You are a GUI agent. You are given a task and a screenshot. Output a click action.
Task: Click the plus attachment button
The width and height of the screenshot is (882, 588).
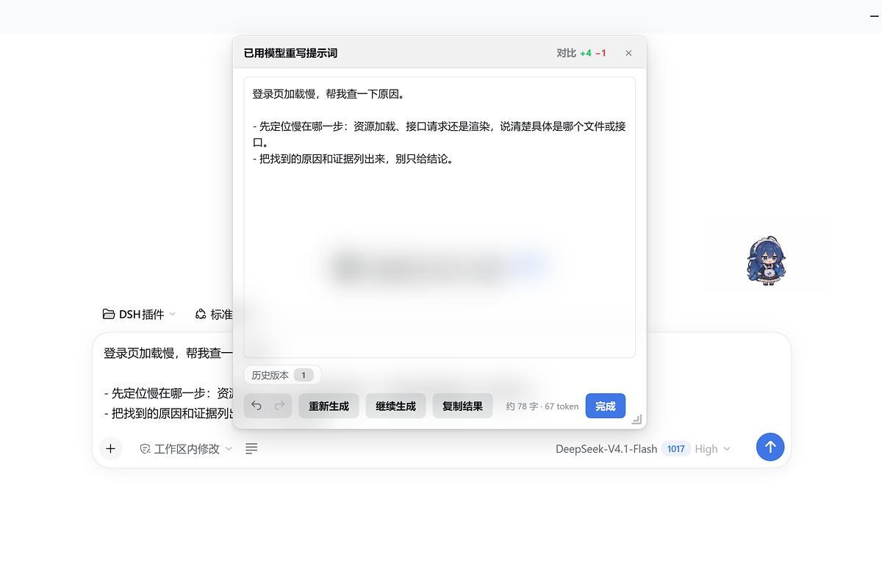[x=110, y=448]
